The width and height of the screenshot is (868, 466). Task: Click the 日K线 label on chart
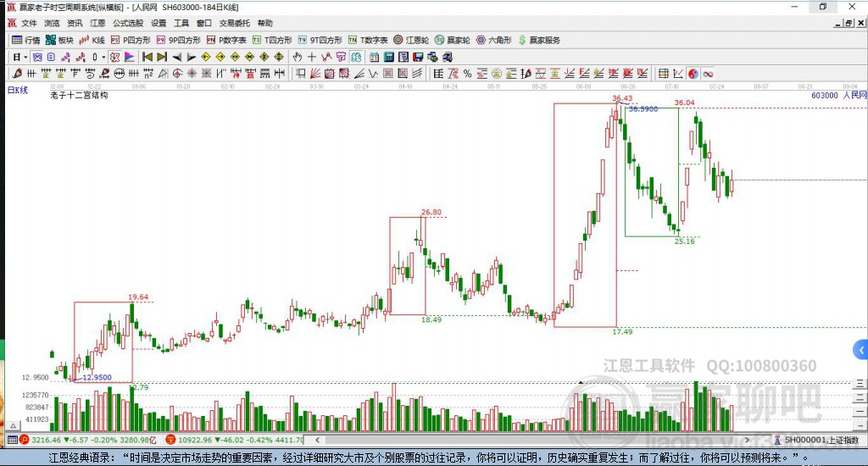17,90
